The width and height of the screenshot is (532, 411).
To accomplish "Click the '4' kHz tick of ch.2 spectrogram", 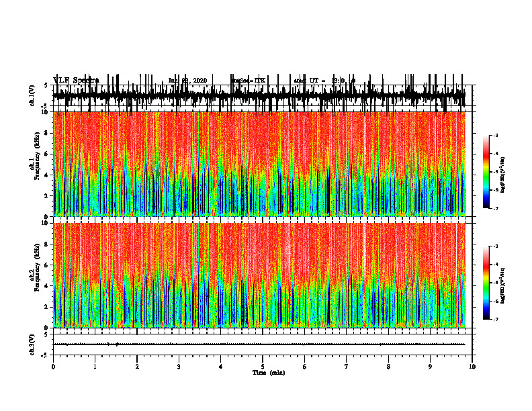I will 47,286.
